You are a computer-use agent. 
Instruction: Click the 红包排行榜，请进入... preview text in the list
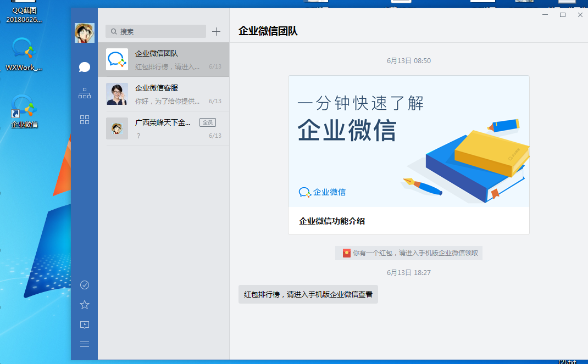click(167, 66)
